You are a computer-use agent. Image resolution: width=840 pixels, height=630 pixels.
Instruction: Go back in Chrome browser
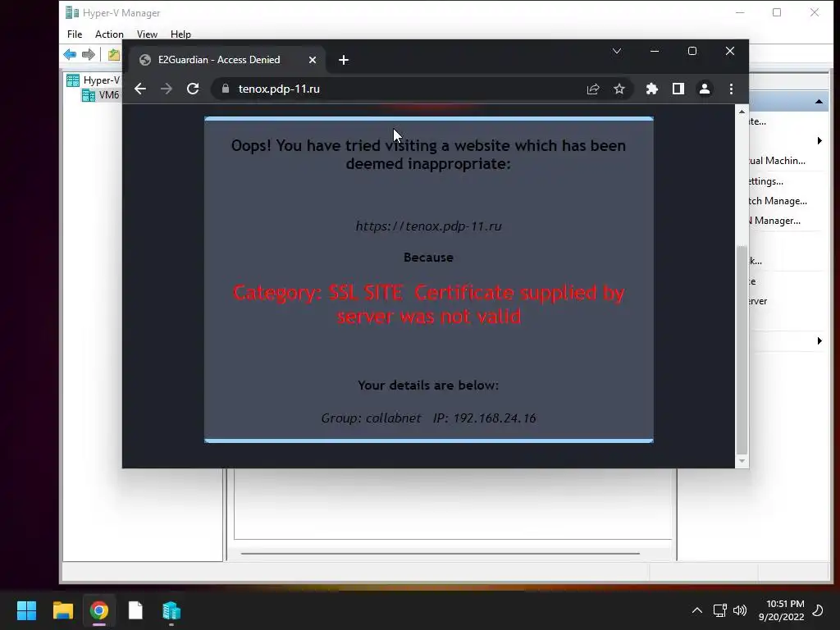click(x=140, y=89)
